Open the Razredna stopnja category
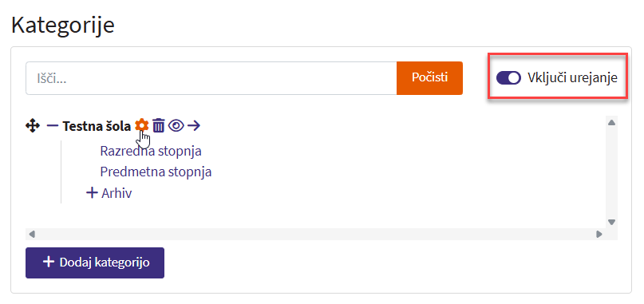The width and height of the screenshot is (644, 304). (x=151, y=151)
